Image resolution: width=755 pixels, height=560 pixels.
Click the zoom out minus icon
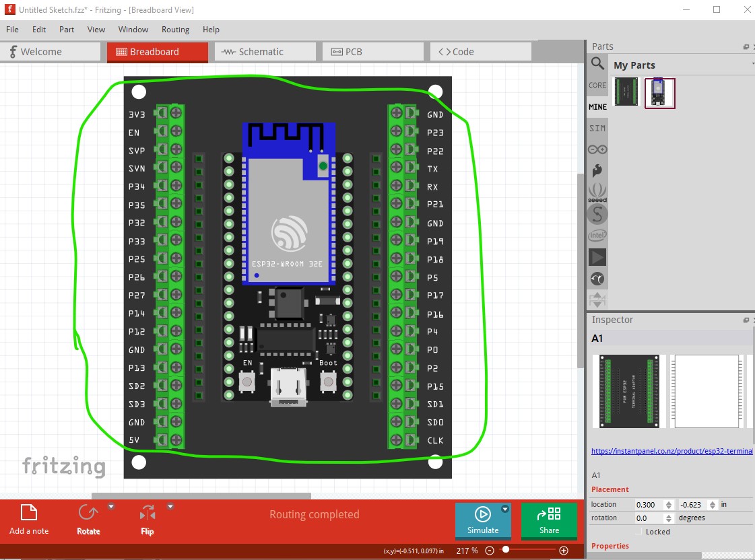490,551
